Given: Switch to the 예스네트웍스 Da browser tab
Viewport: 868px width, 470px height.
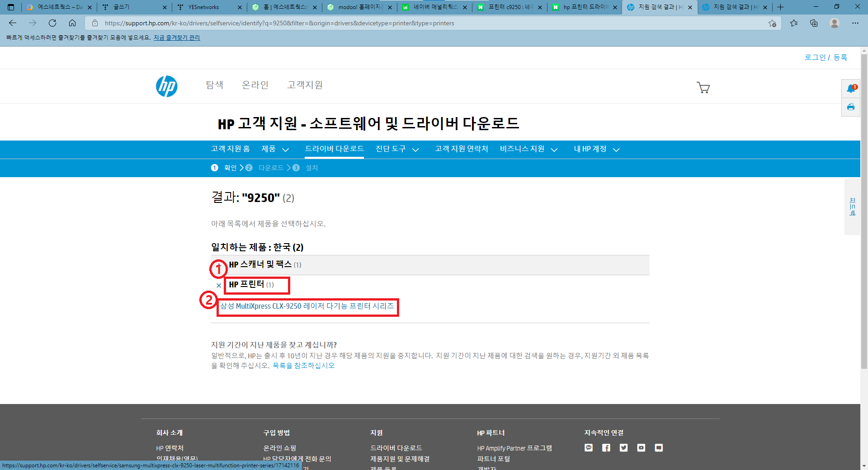Looking at the screenshot, I should coord(59,7).
